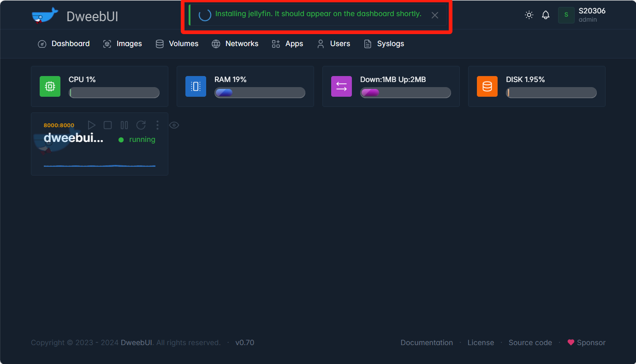
Task: Click the Documentation footer link
Action: click(x=427, y=342)
